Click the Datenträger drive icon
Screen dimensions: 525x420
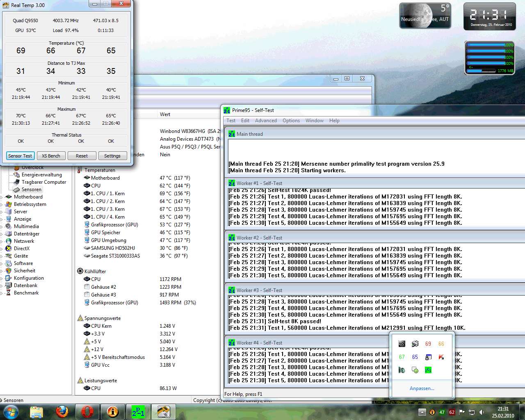click(9, 234)
